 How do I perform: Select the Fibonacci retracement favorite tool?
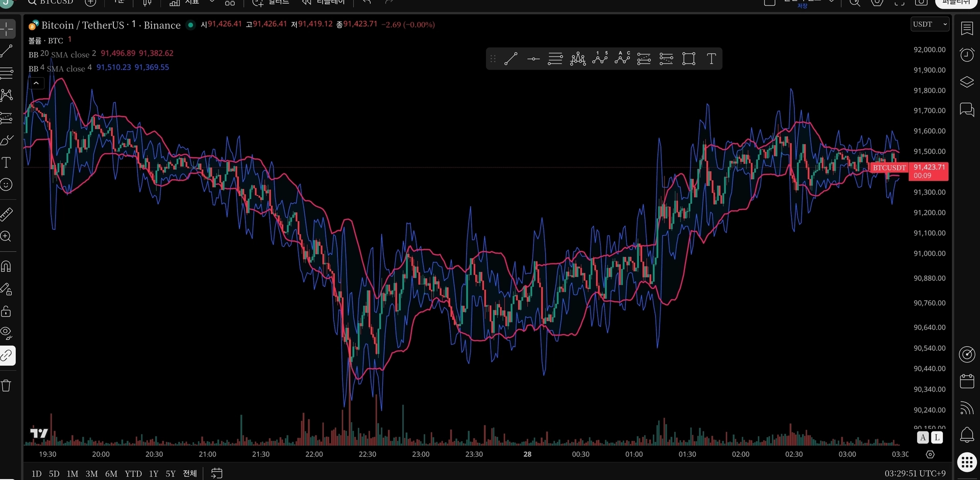[555, 59]
